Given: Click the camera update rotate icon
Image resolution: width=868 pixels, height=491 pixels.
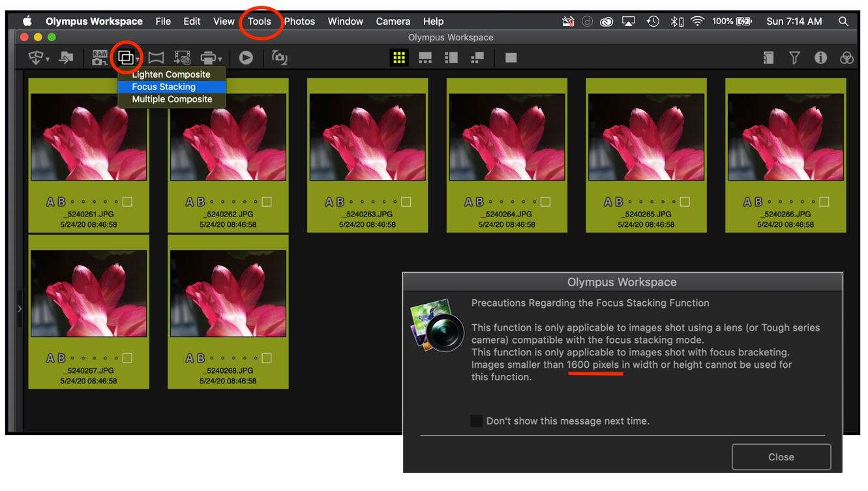Looking at the screenshot, I should click(x=280, y=57).
